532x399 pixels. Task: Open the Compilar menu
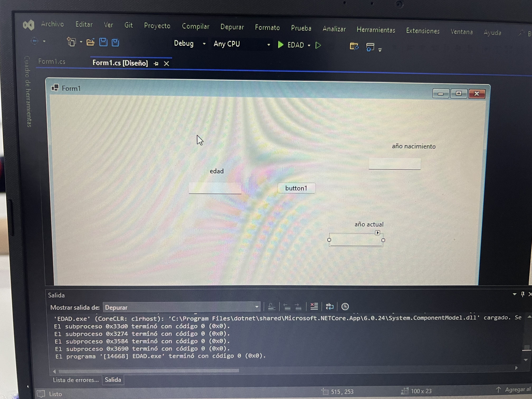[x=195, y=26]
